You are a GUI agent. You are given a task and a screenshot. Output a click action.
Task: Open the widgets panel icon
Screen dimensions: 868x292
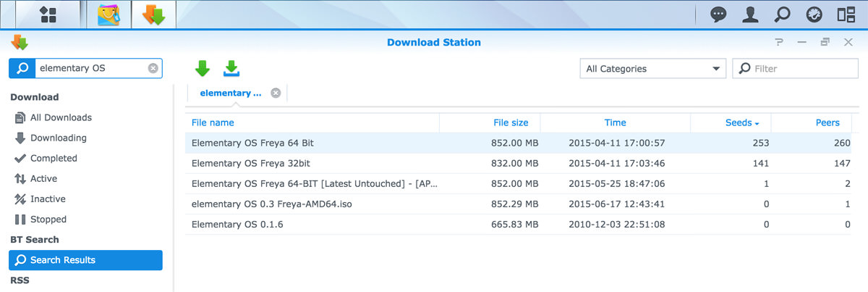846,14
